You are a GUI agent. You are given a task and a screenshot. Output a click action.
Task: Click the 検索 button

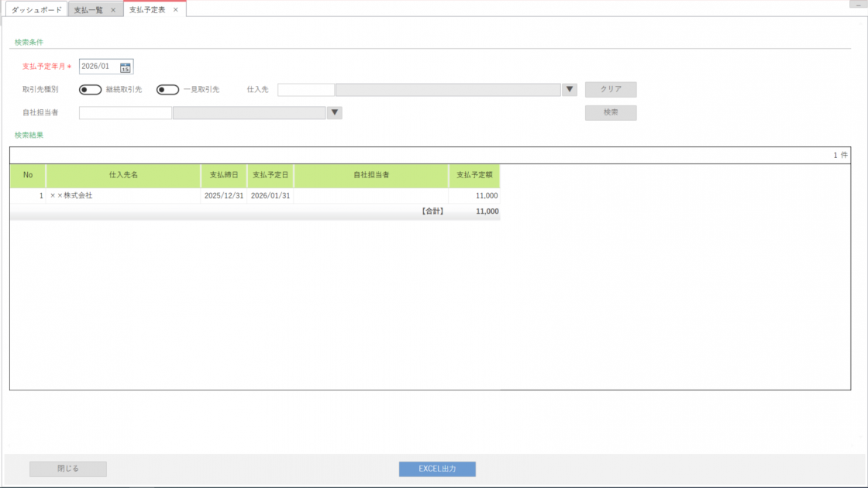[611, 113]
